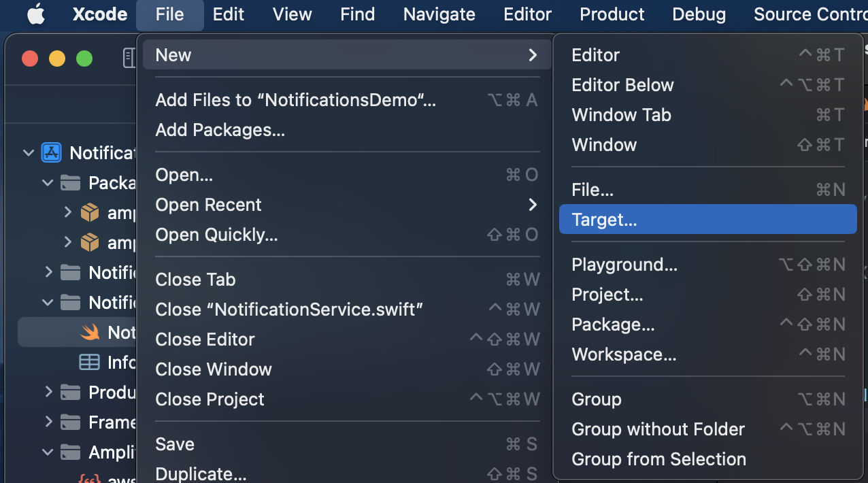Click the first amp package box icon
The width and height of the screenshot is (868, 483).
[x=90, y=213]
